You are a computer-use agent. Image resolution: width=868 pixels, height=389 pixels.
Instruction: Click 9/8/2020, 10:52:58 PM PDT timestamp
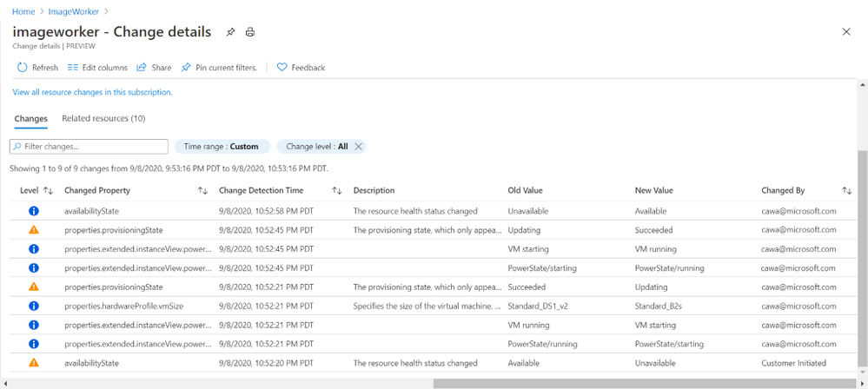(266, 211)
